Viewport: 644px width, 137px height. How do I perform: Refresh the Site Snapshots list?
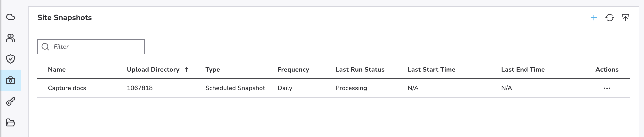pos(609,18)
